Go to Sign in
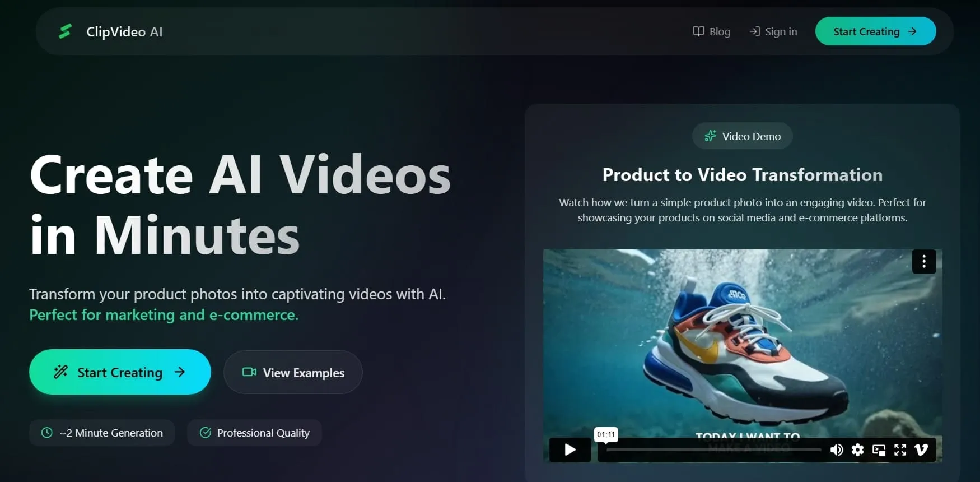This screenshot has width=980, height=482. pos(773,31)
